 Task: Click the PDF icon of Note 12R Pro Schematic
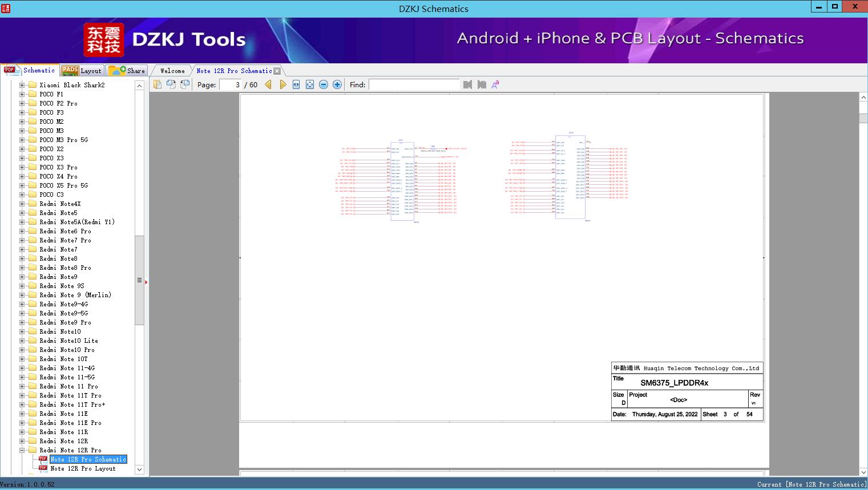pos(43,459)
